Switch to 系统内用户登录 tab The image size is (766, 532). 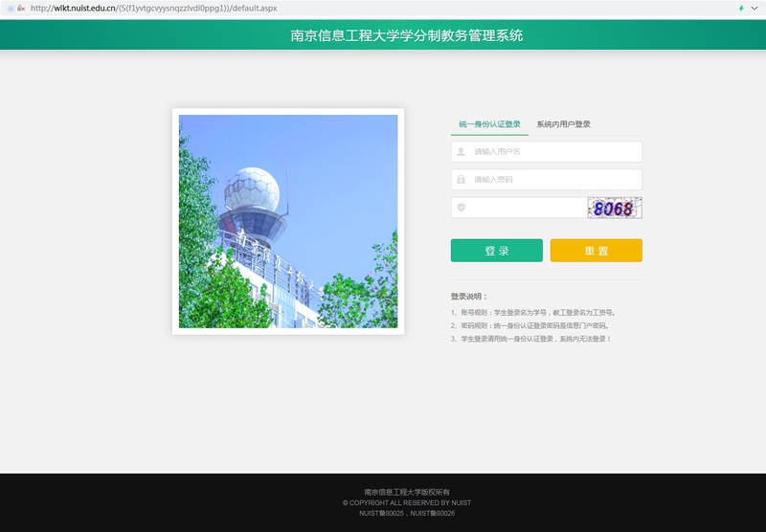tap(563, 124)
